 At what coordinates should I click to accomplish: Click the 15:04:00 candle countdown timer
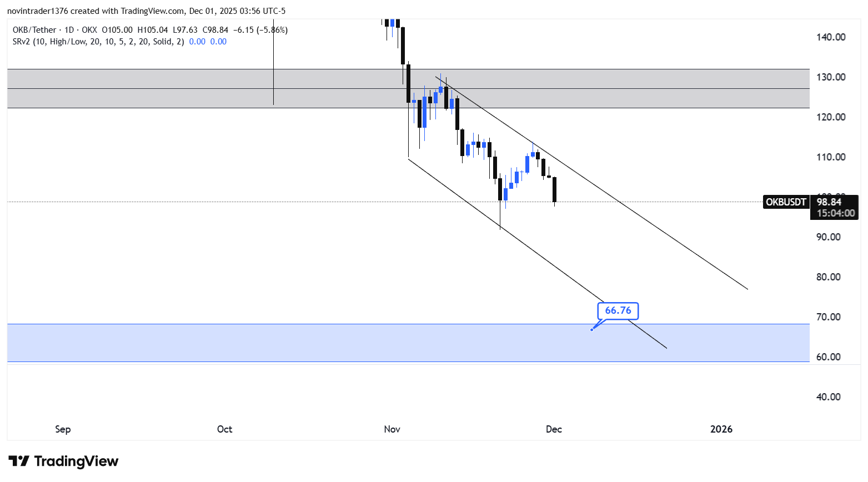[x=835, y=213]
